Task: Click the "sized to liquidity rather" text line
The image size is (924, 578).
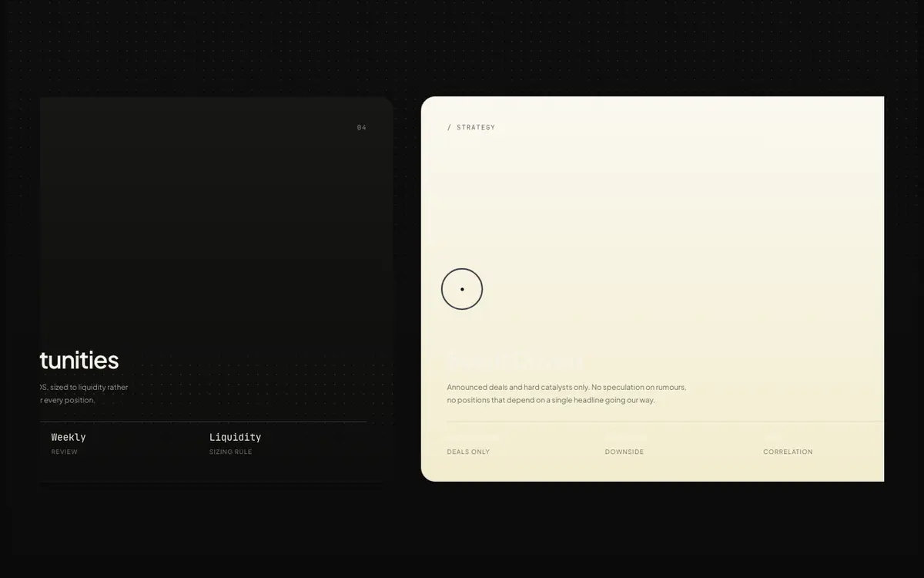Action: pos(84,387)
